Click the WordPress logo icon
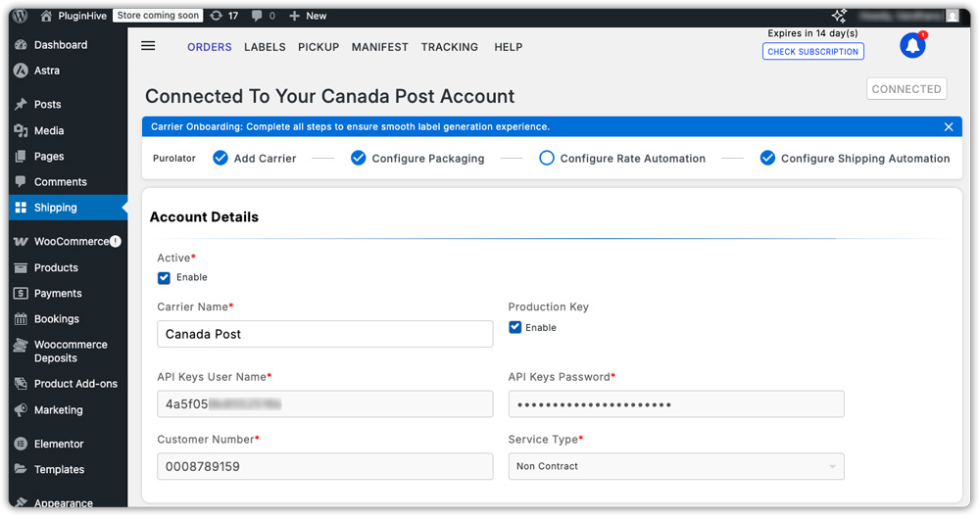980x518 pixels. coord(21,16)
